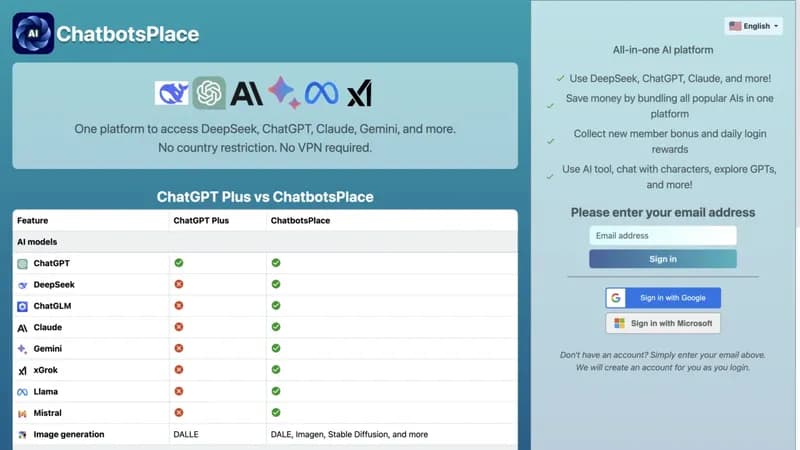Click the 'Llama' row label
The height and width of the screenshot is (450, 800).
[x=45, y=392]
